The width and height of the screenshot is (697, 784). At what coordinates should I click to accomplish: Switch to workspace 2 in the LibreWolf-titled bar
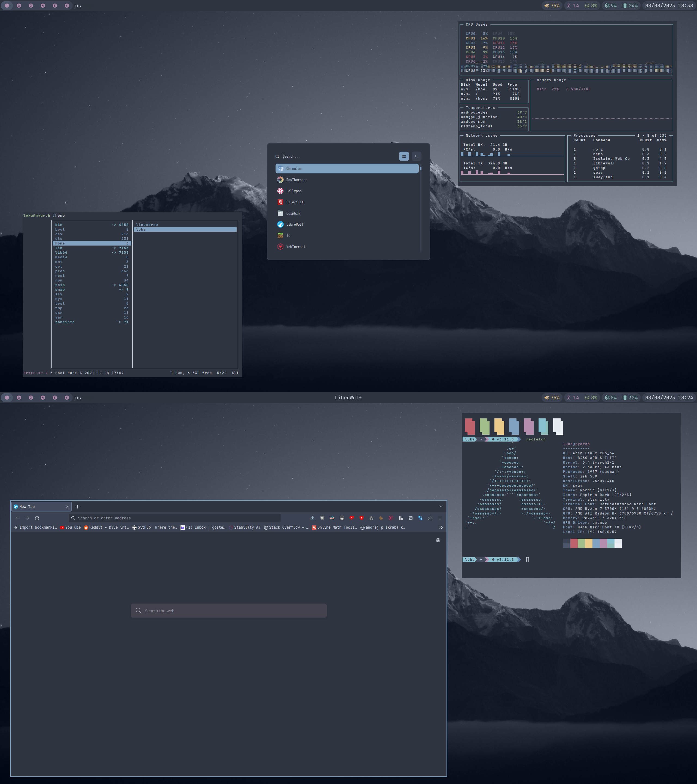pyautogui.click(x=19, y=398)
